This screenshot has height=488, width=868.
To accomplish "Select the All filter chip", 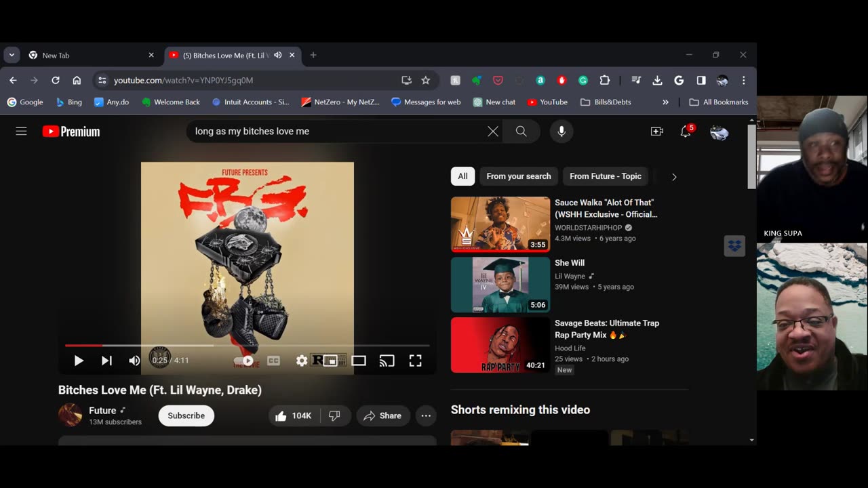I will coord(462,176).
